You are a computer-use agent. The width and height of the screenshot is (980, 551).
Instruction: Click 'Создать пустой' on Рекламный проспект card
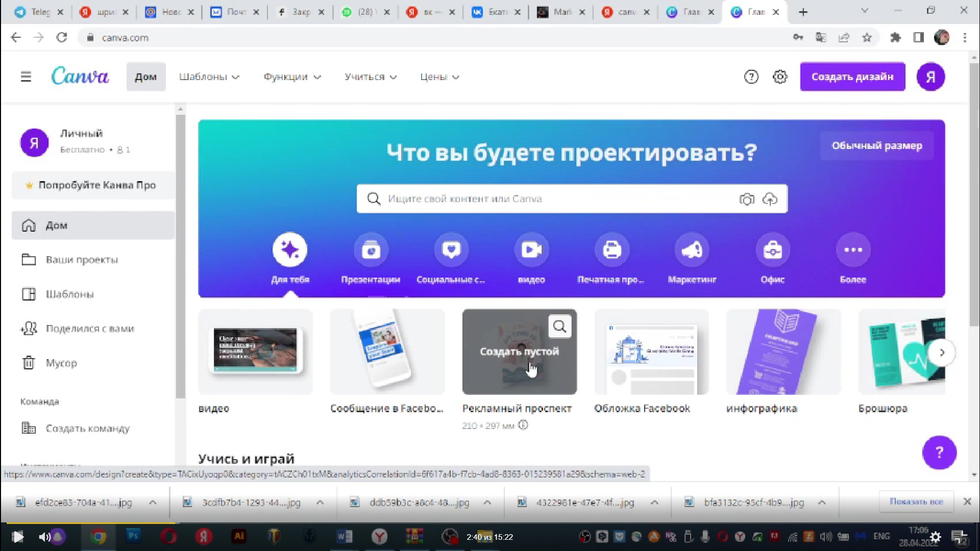point(519,352)
